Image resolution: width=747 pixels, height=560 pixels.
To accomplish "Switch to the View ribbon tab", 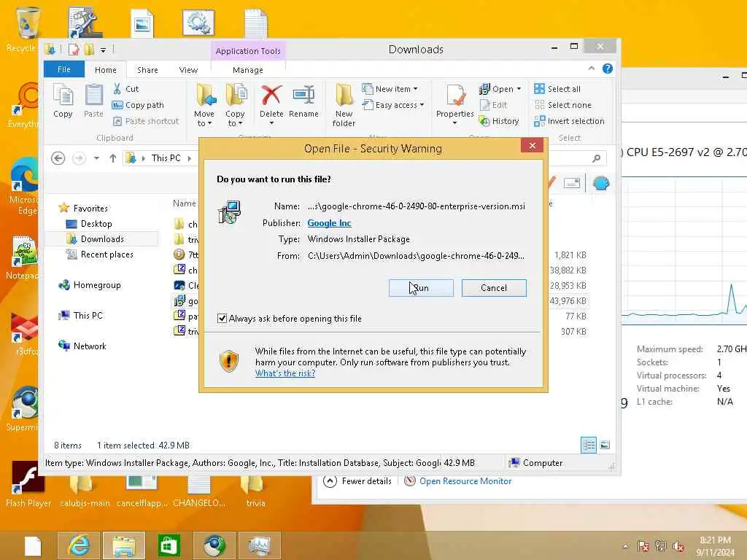I will click(x=188, y=69).
